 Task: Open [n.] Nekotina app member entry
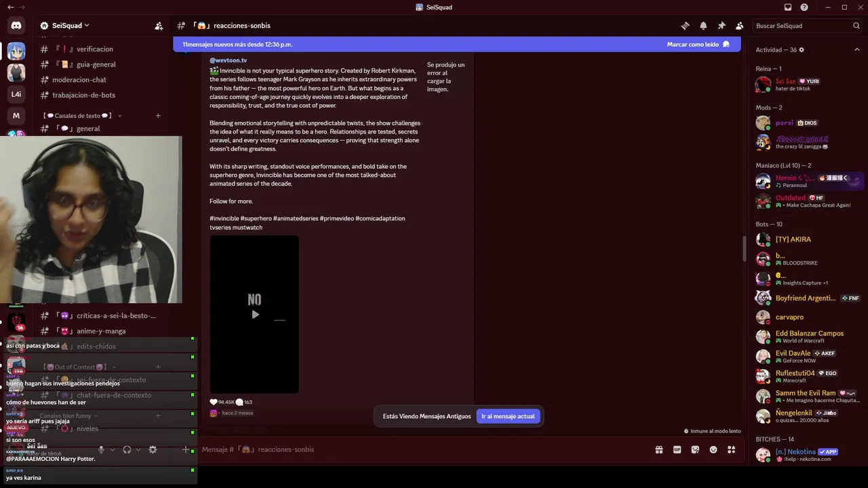[809, 455]
